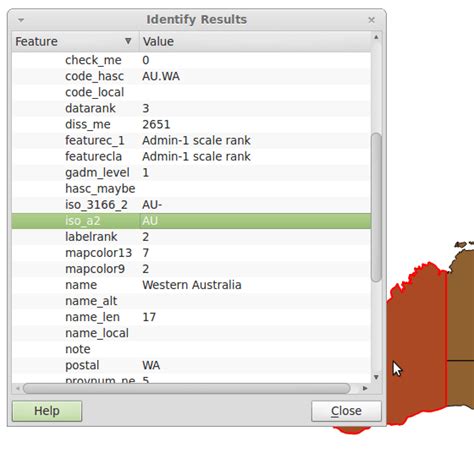Click the Help button

[47, 411]
